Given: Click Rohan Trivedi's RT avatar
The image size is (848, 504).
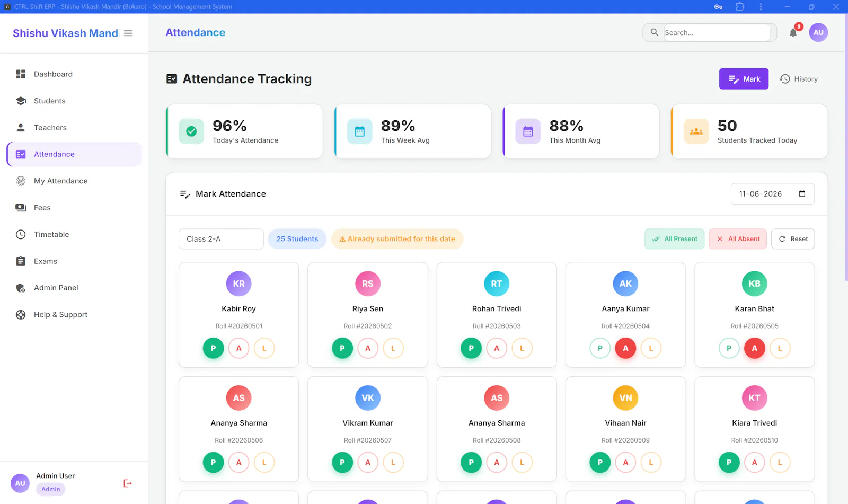Looking at the screenshot, I should coord(497,284).
